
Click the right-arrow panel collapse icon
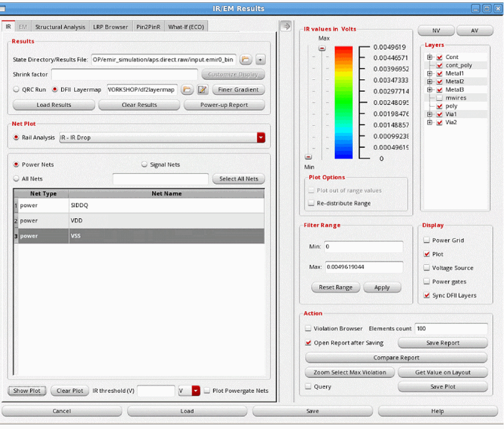285,26
